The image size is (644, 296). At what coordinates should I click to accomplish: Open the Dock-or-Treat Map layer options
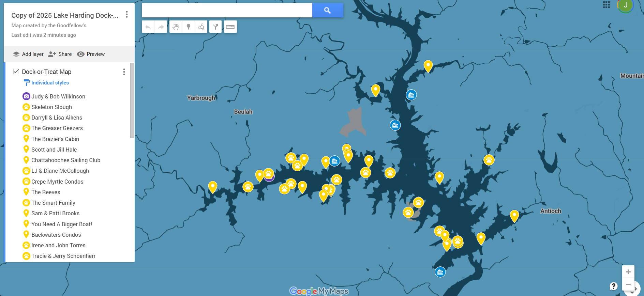(124, 72)
